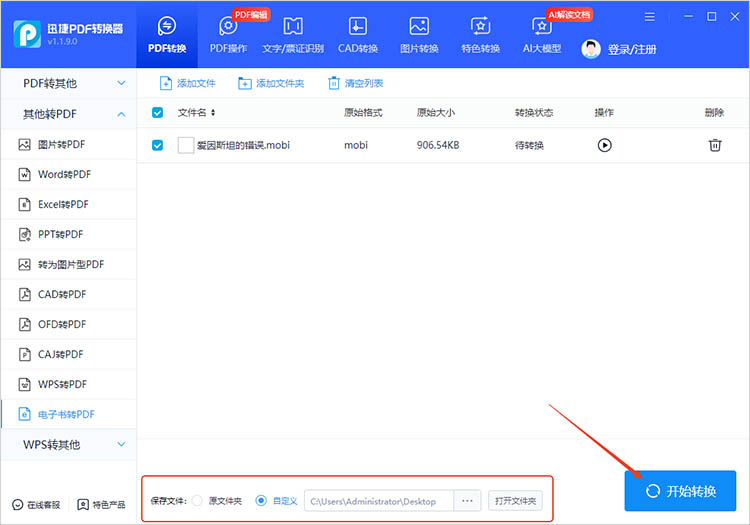
Task: Delete the mobi file with trash icon
Action: [715, 145]
